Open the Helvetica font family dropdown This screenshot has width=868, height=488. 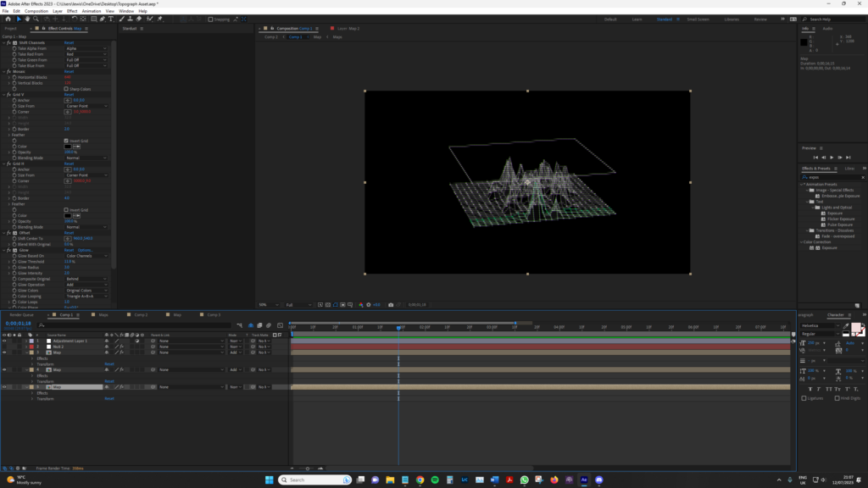pos(821,326)
